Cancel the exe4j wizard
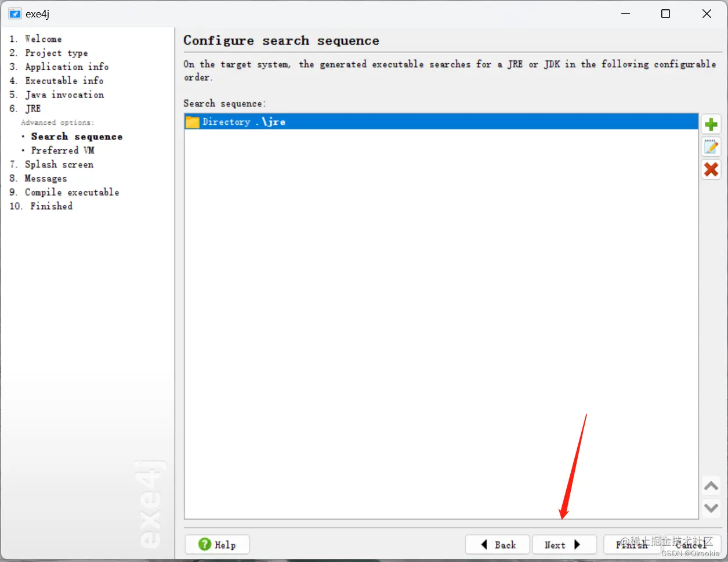The image size is (728, 562). pos(692,545)
